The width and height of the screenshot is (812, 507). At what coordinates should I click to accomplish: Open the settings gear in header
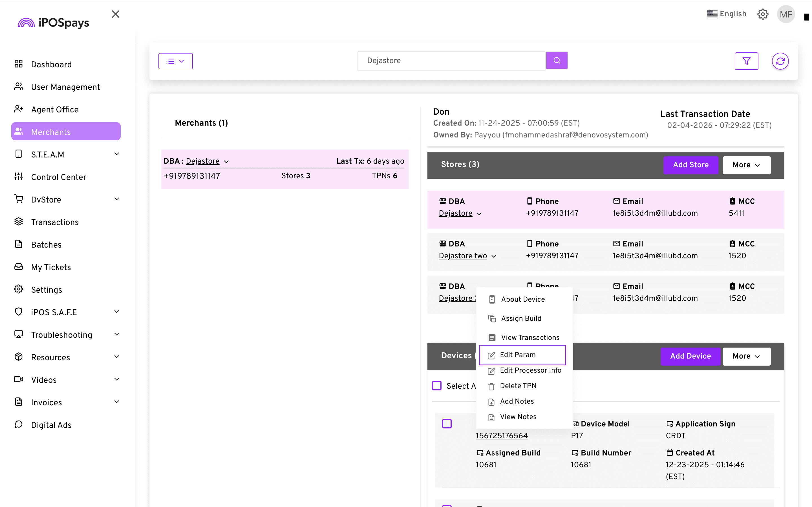point(763,14)
